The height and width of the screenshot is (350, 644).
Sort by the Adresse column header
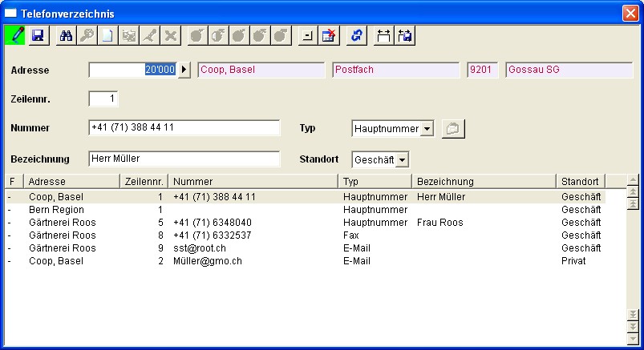(72, 181)
